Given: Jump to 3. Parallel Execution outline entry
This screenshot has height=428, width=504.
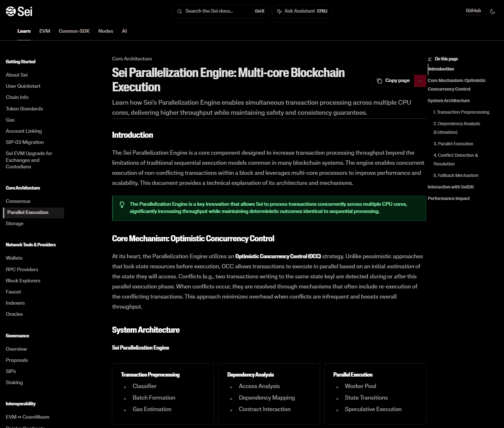Looking at the screenshot, I should (x=453, y=144).
